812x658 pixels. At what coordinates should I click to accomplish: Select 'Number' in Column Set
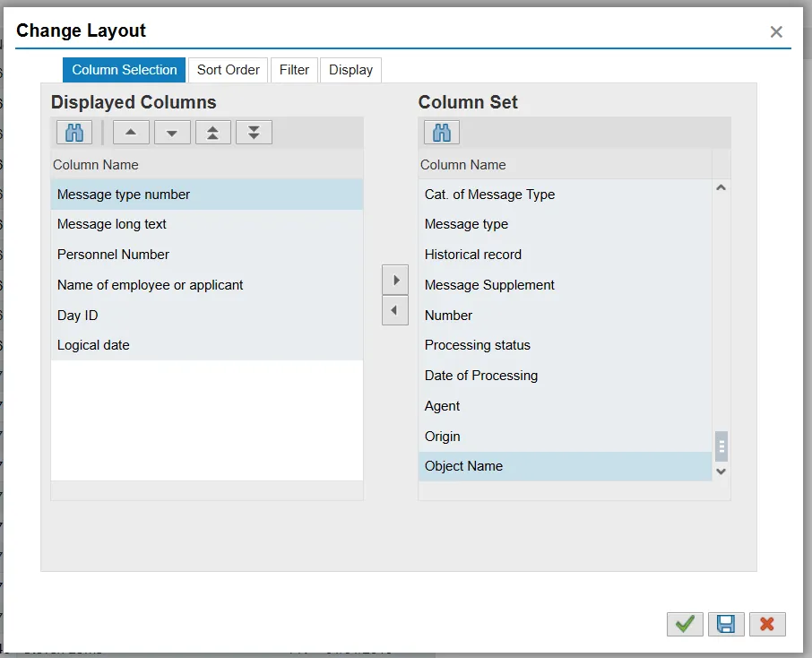[565, 315]
